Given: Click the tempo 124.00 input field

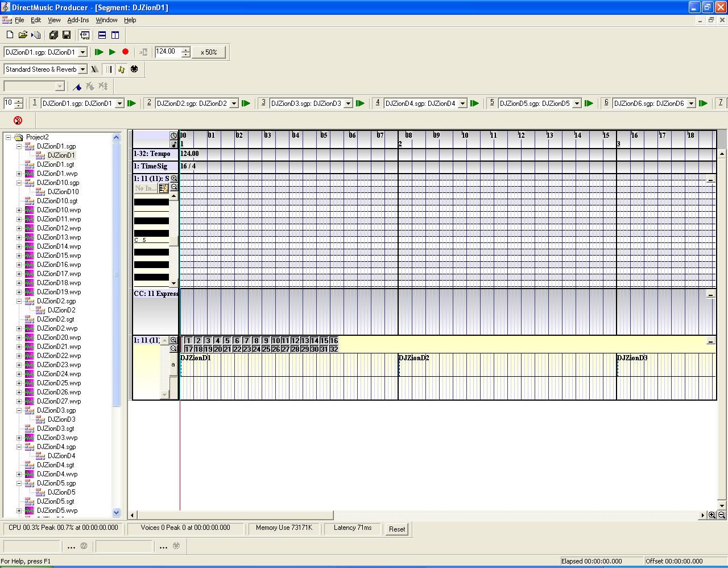Looking at the screenshot, I should tap(168, 52).
